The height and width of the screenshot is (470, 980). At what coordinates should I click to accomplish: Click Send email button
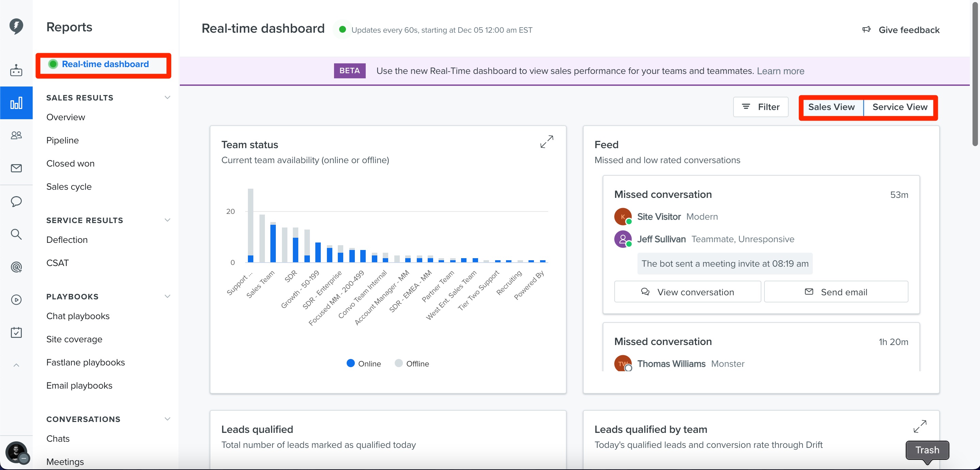[x=836, y=292]
